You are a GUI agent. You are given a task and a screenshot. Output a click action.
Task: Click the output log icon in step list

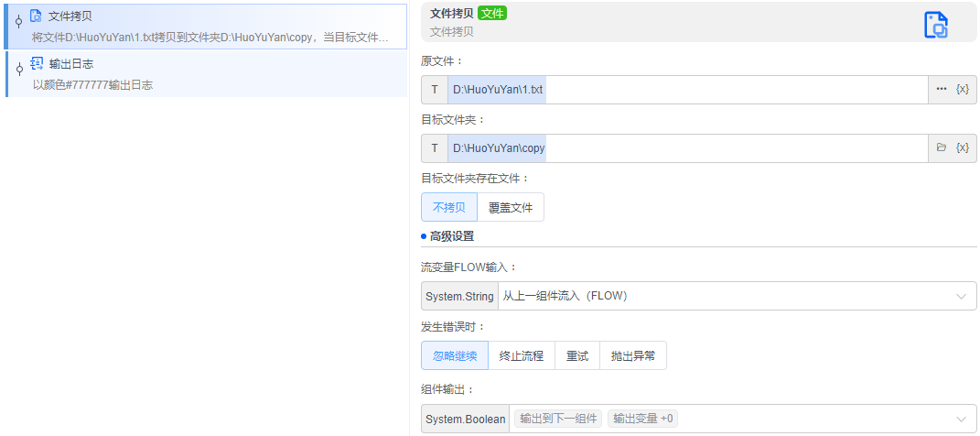(x=37, y=63)
